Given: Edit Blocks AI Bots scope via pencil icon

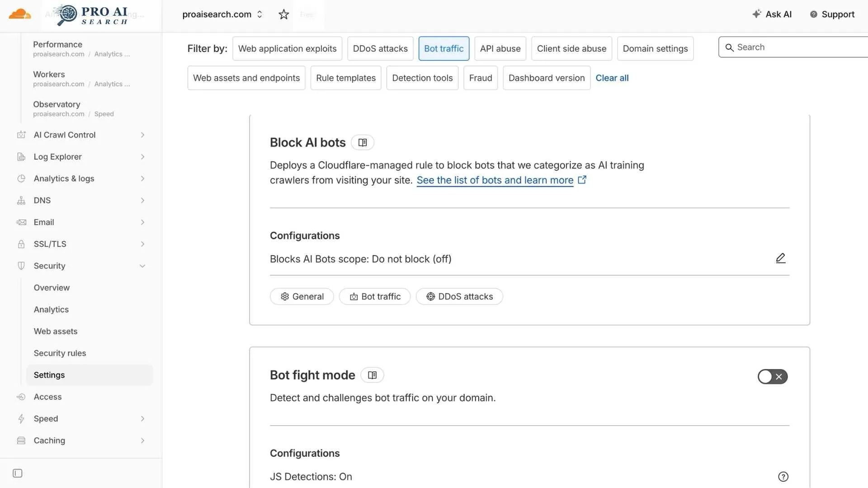Looking at the screenshot, I should [x=780, y=258].
